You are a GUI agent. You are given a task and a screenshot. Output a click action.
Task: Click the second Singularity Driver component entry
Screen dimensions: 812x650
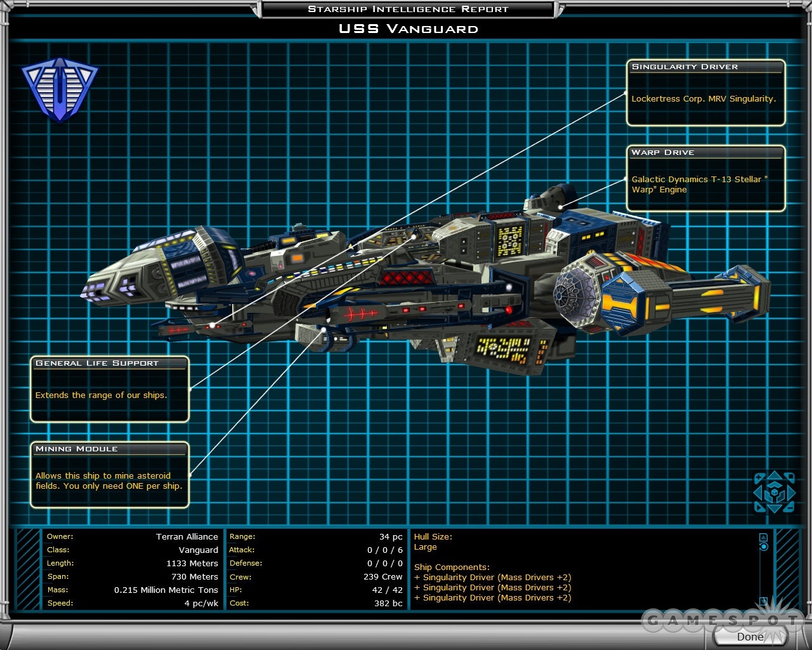coord(493,587)
